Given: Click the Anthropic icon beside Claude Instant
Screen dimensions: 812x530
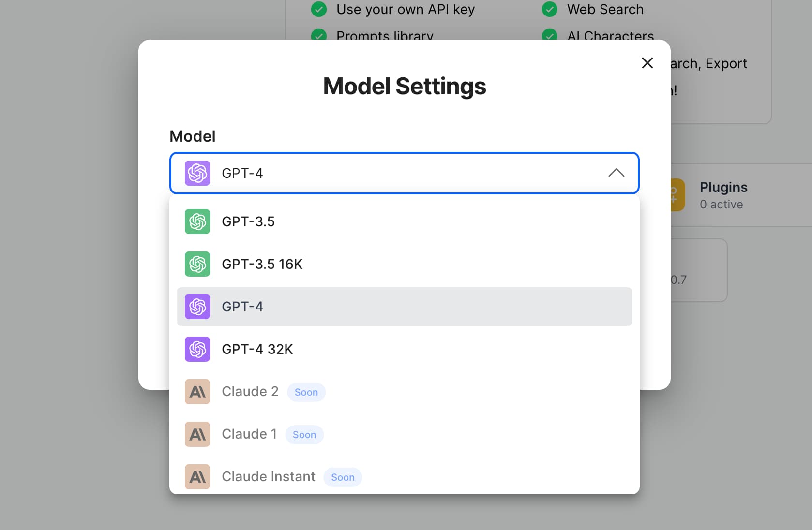Looking at the screenshot, I should tap(197, 477).
